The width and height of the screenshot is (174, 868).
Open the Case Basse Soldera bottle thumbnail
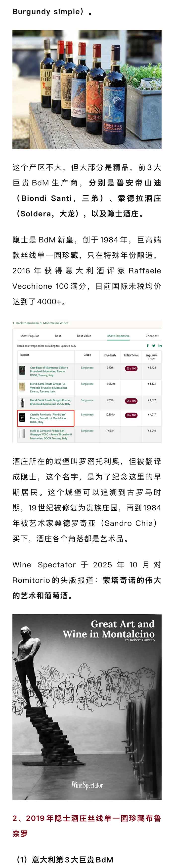pyautogui.click(x=22, y=371)
